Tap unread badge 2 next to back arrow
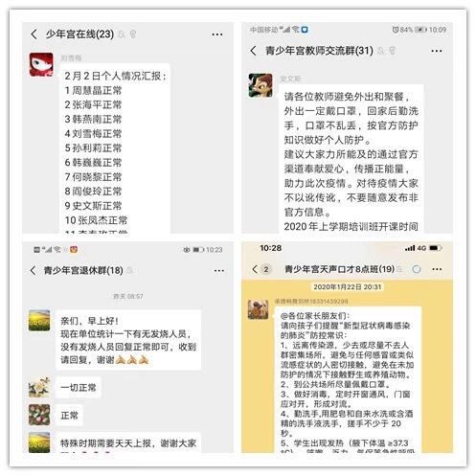 [x=265, y=269]
